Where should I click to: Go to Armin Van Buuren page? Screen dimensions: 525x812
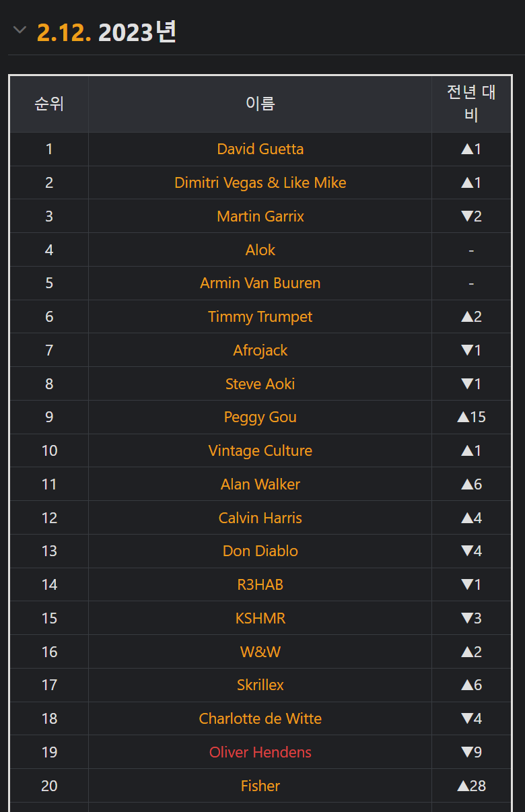260,283
